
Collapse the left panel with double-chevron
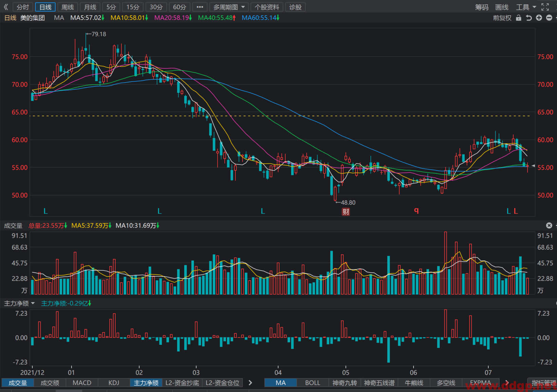6,7
